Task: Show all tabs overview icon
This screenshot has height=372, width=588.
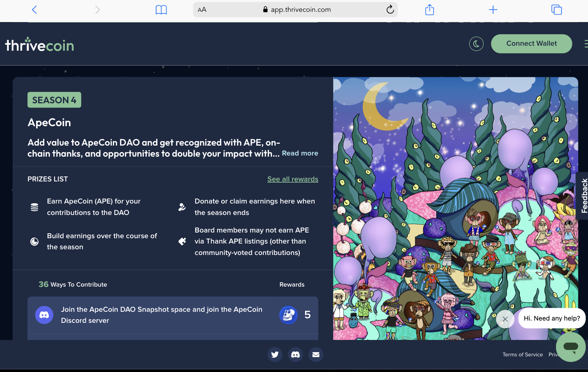Action: (x=557, y=10)
